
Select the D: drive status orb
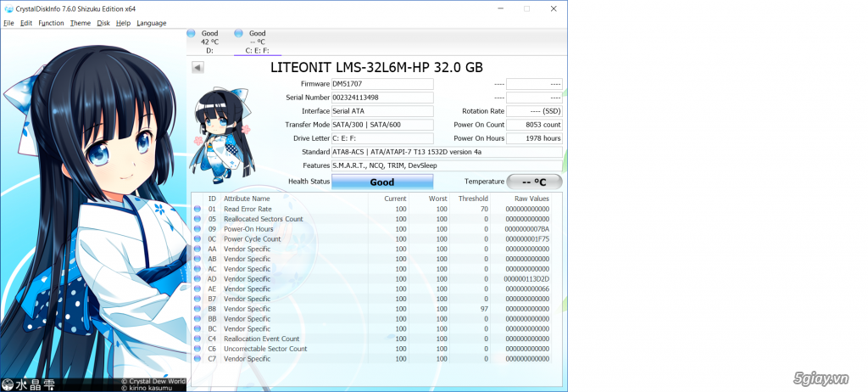pos(193,34)
